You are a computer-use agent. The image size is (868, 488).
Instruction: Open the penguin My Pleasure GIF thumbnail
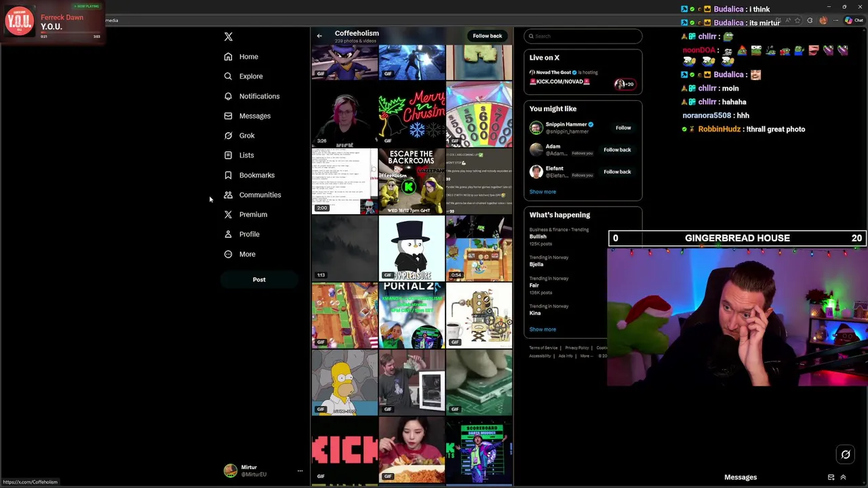pyautogui.click(x=412, y=248)
